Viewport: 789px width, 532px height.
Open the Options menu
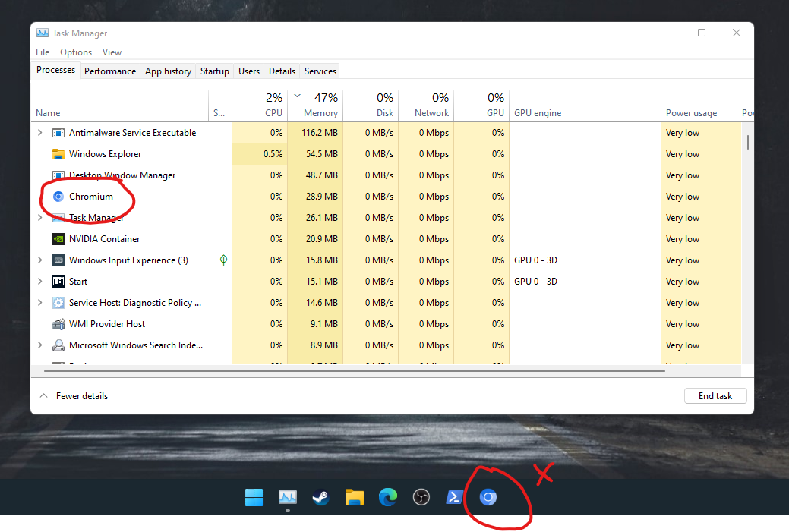pos(76,52)
